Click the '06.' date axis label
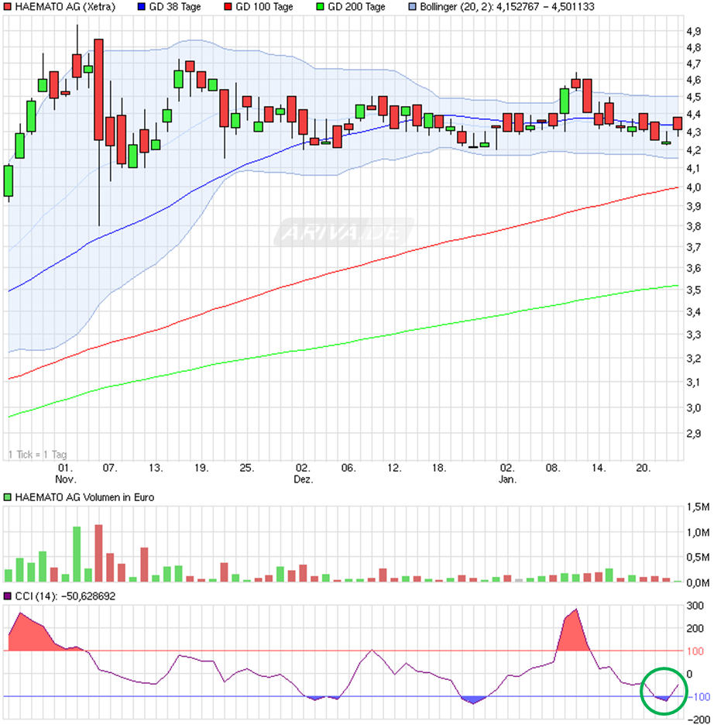 coord(348,468)
